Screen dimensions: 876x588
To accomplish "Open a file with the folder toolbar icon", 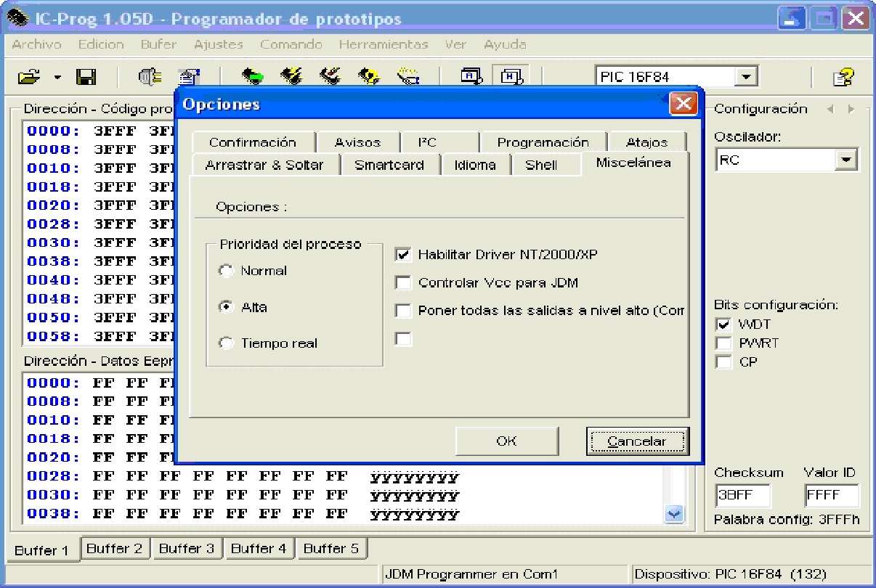I will pyautogui.click(x=29, y=76).
